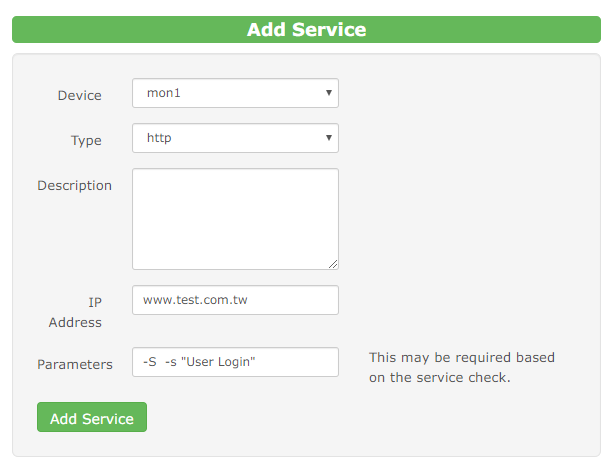The image size is (613, 470).
Task: Click the Parameters label
Action: click(75, 364)
